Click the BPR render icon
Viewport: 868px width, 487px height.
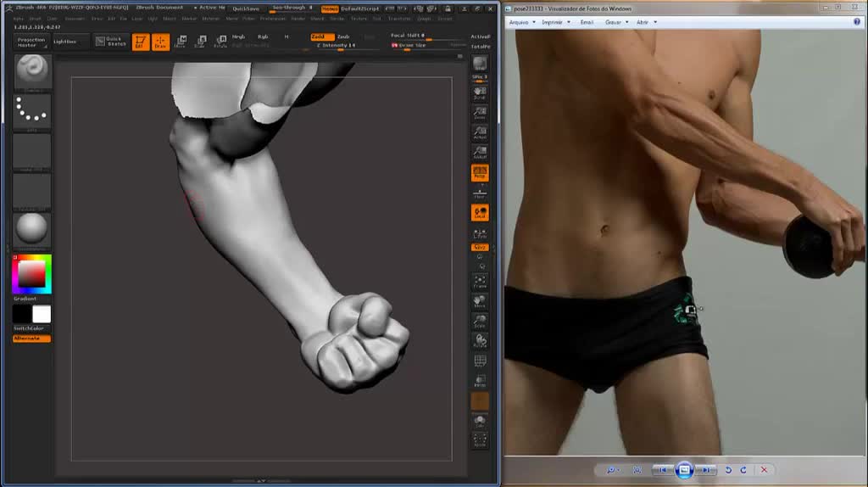pos(480,64)
